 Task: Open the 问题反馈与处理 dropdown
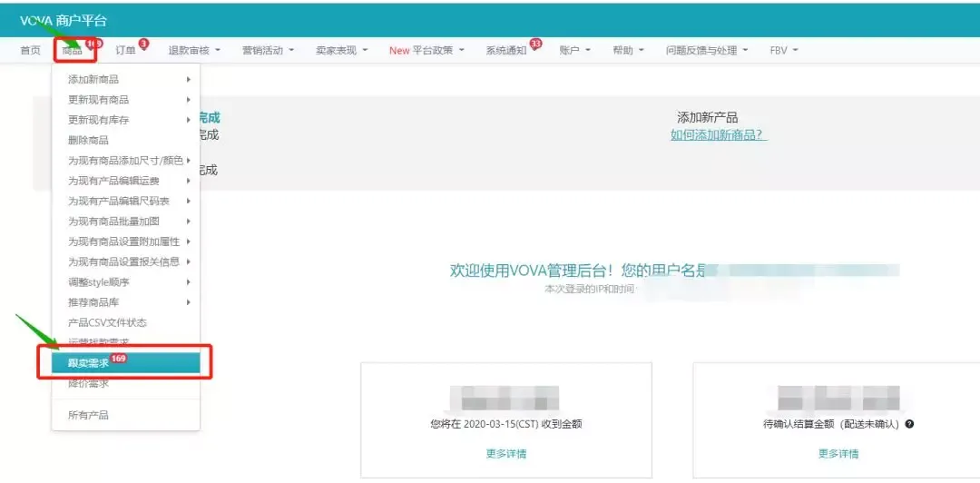pos(707,51)
